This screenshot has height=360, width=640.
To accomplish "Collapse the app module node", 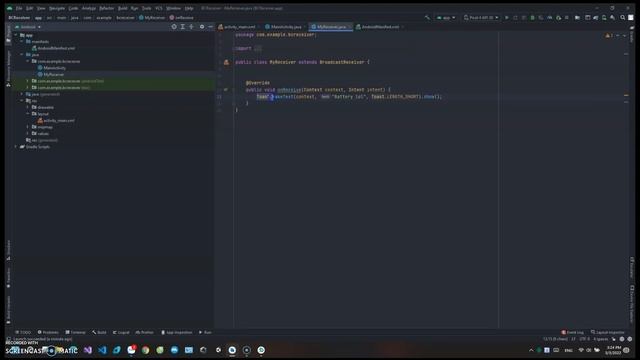I will (x=16, y=35).
